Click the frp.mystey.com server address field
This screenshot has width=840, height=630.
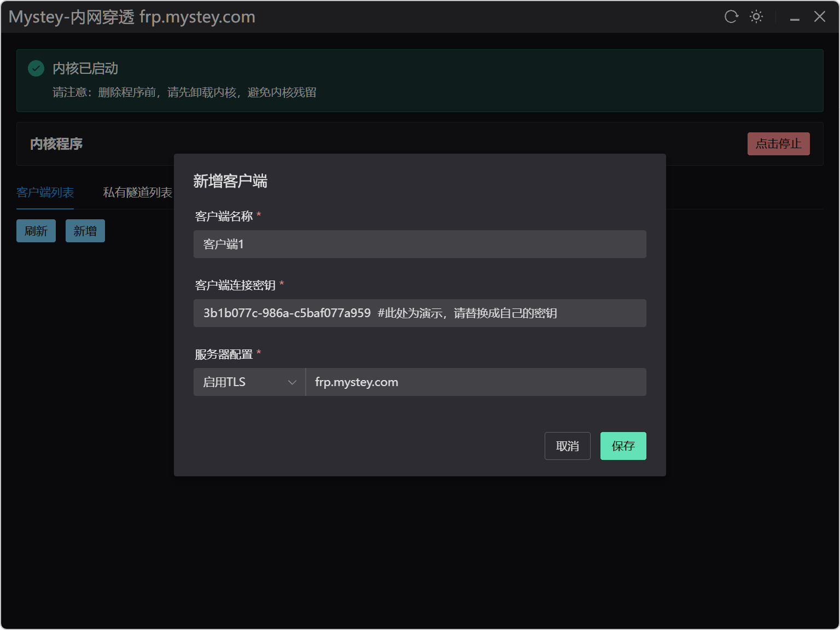pyautogui.click(x=475, y=382)
